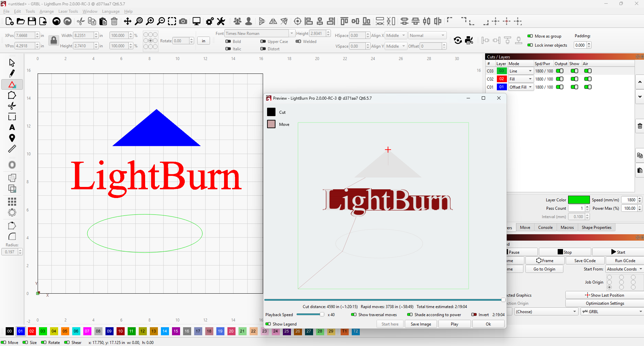
Task: Click the trash delete icon in side panel
Action: [640, 126]
